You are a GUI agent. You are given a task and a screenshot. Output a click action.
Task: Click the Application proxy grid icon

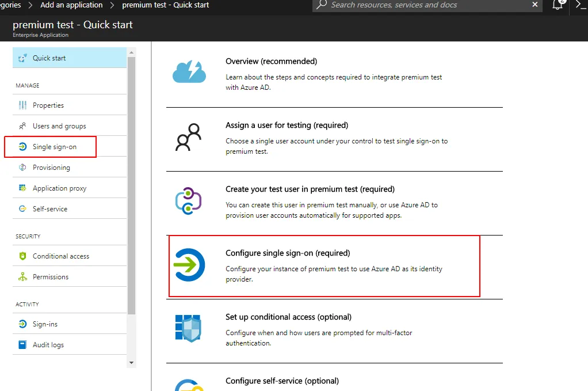(22, 188)
